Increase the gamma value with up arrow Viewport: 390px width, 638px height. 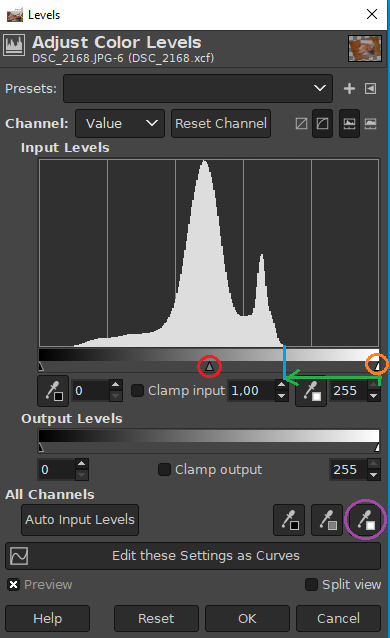281,385
